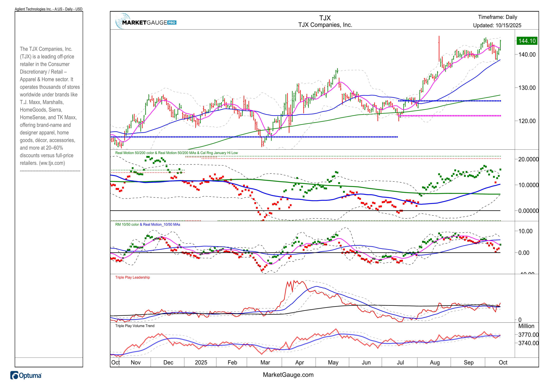The width and height of the screenshot is (554, 392).
Task: Click the TJX Companies, Inc. subtitle
Action: pos(325,25)
